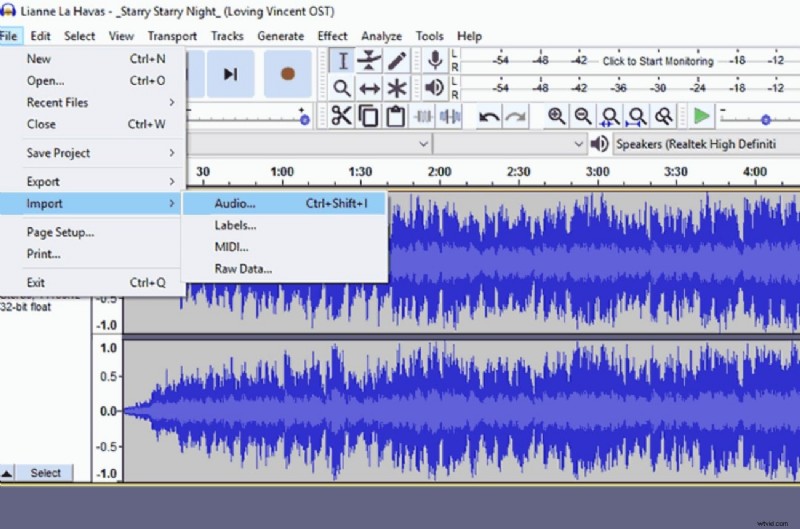Open the Tracks menu
The width and height of the screenshot is (800, 529).
click(x=227, y=36)
